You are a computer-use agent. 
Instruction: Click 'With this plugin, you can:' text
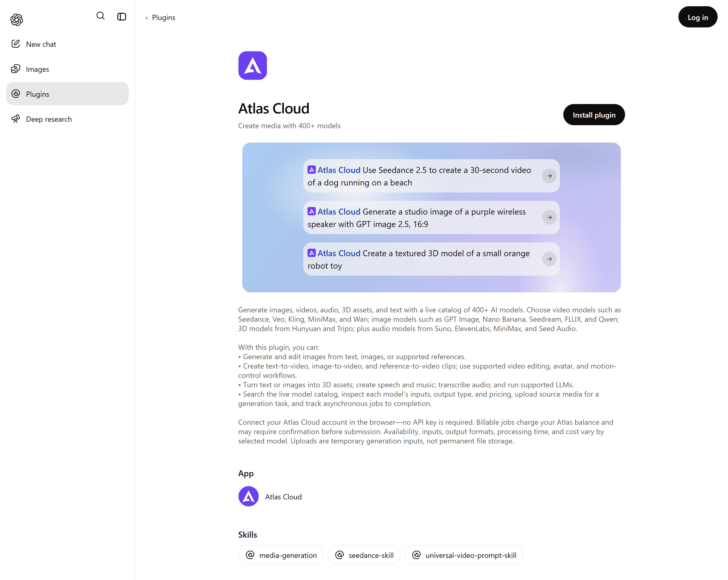point(278,347)
